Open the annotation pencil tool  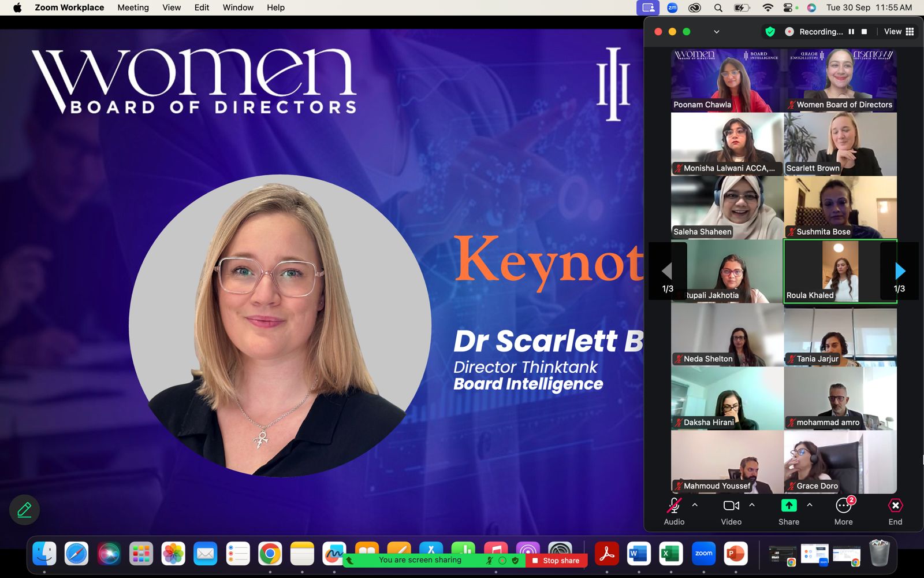pyautogui.click(x=24, y=510)
